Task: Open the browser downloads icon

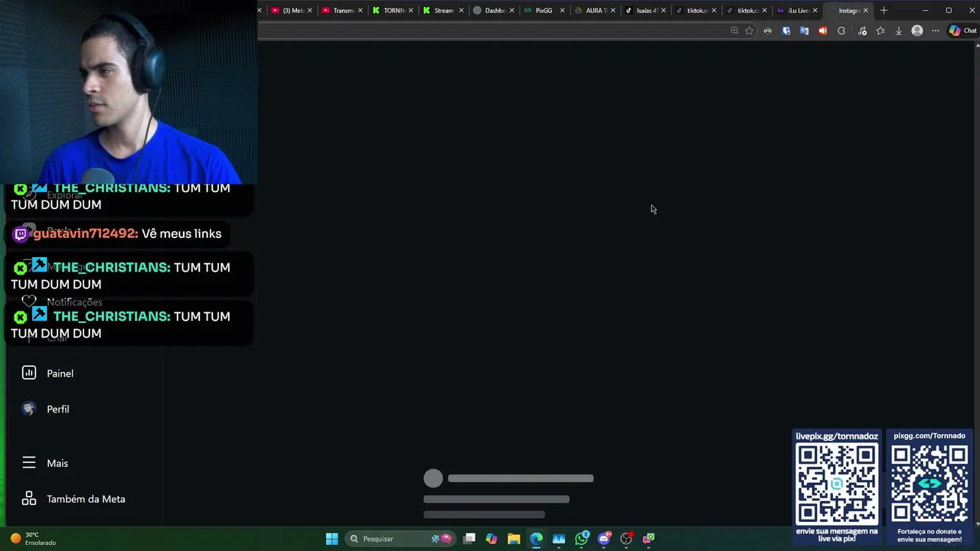Action: [x=899, y=31]
